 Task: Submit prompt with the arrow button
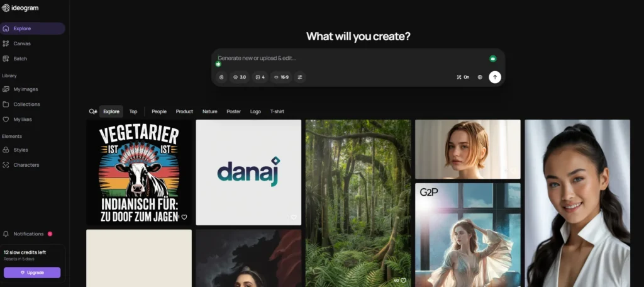[495, 77]
